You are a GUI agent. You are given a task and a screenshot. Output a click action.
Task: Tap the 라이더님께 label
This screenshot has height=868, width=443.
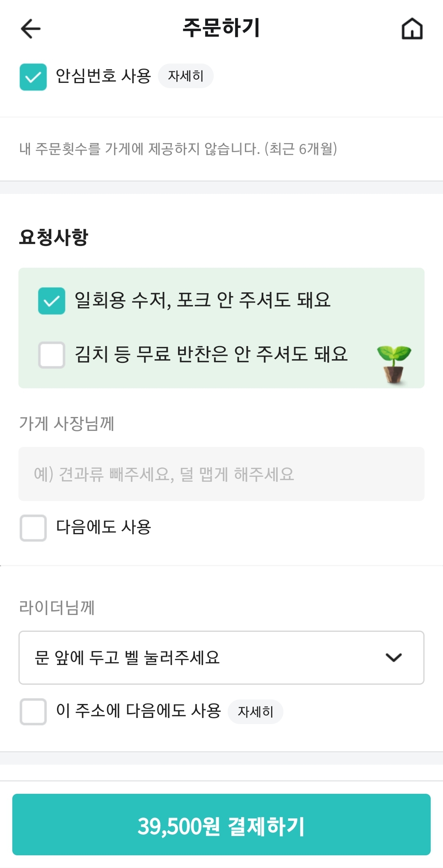click(57, 607)
